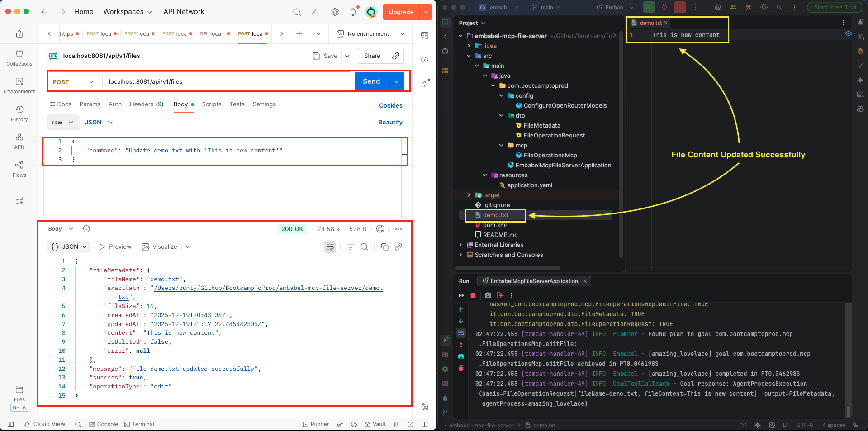Copy the response body with copy icon
The image size is (868, 431).
384,247
